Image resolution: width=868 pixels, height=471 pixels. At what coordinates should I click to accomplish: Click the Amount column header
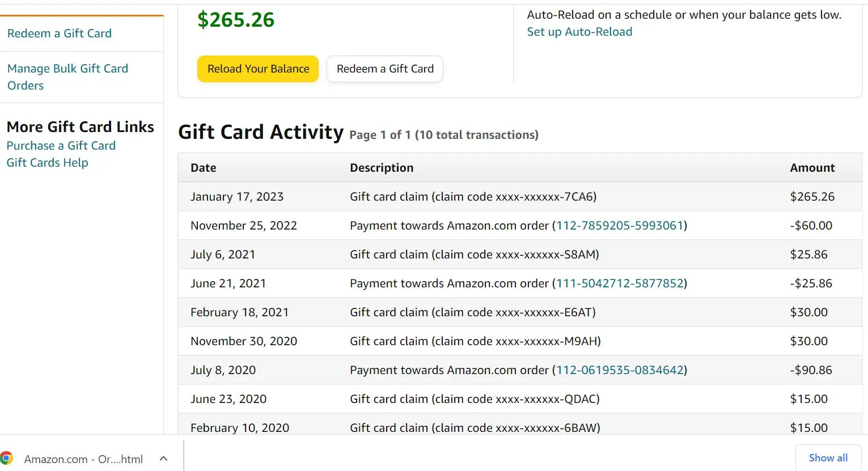tap(812, 168)
